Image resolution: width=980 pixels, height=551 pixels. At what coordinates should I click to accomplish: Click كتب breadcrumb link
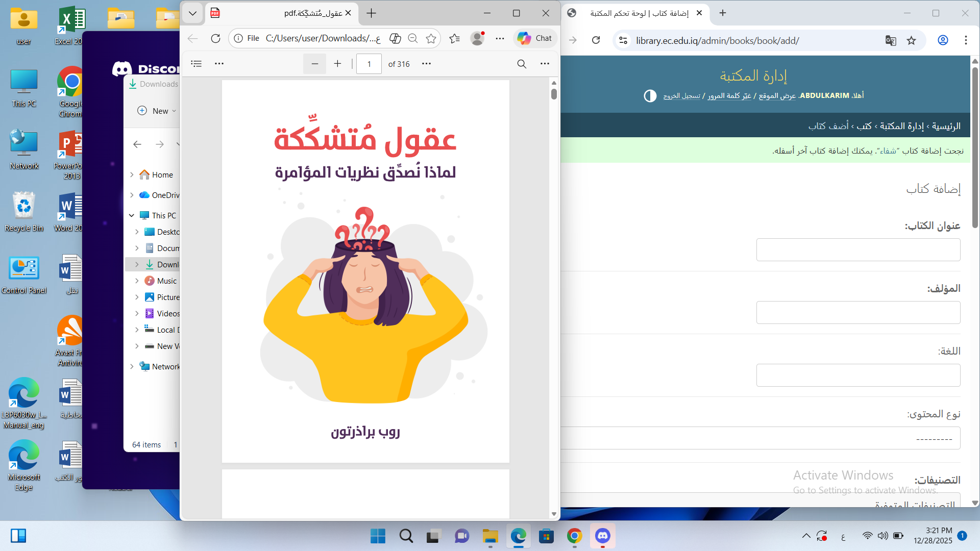[x=864, y=126]
